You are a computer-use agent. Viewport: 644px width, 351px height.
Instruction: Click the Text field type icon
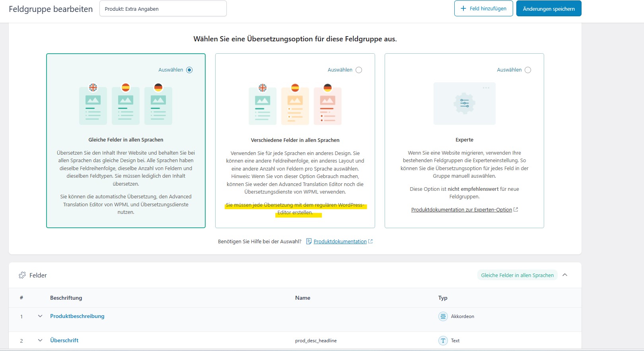coord(443,341)
